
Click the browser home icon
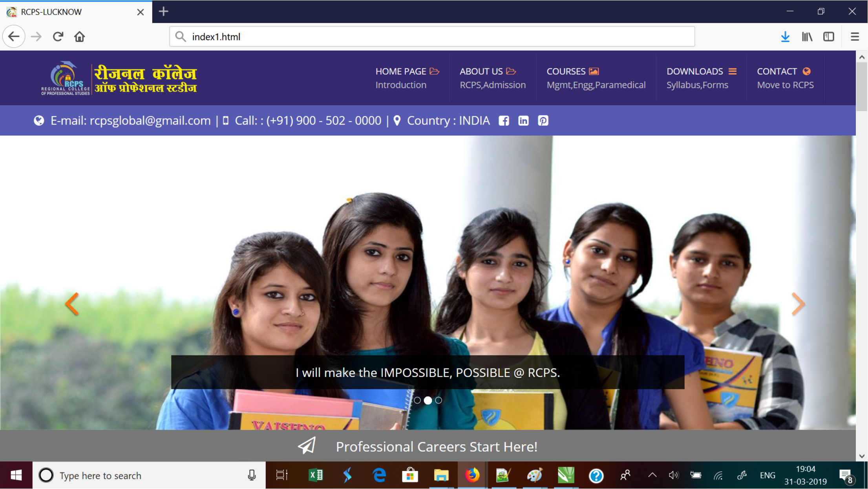80,37
